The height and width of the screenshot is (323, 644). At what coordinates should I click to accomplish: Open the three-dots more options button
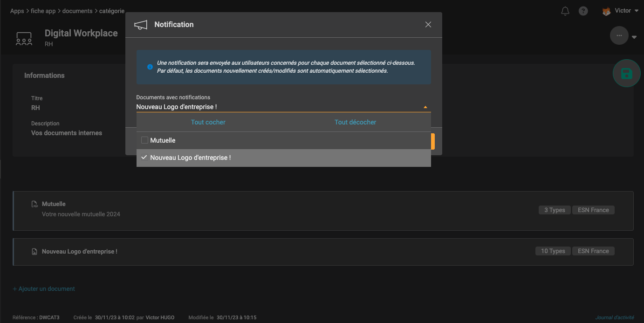tap(619, 35)
